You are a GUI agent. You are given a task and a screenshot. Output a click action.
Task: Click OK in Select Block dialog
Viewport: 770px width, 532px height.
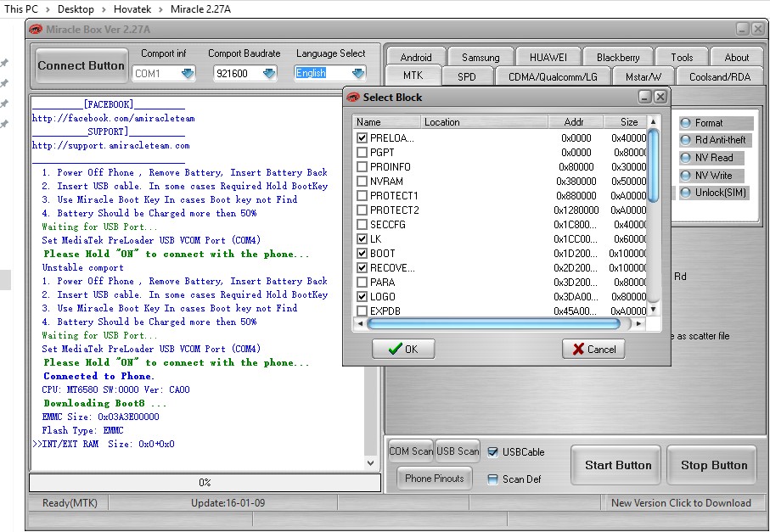[x=403, y=349]
